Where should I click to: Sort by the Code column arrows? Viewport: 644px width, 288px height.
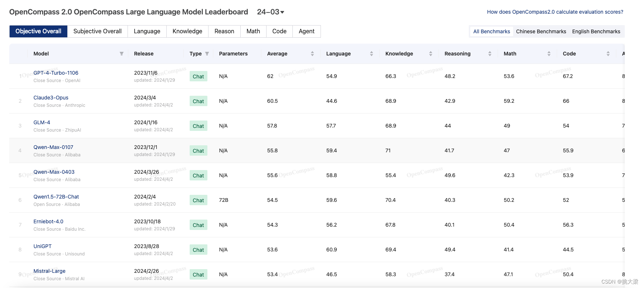pos(608,54)
